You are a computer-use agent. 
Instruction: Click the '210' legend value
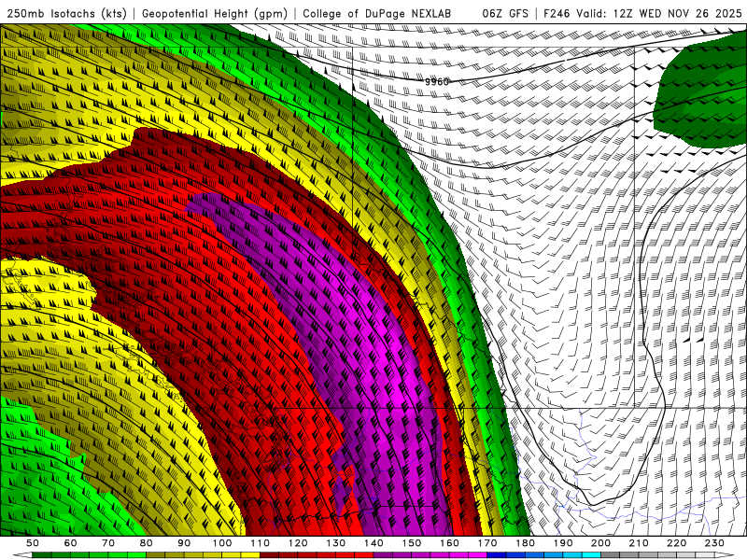tap(639, 543)
